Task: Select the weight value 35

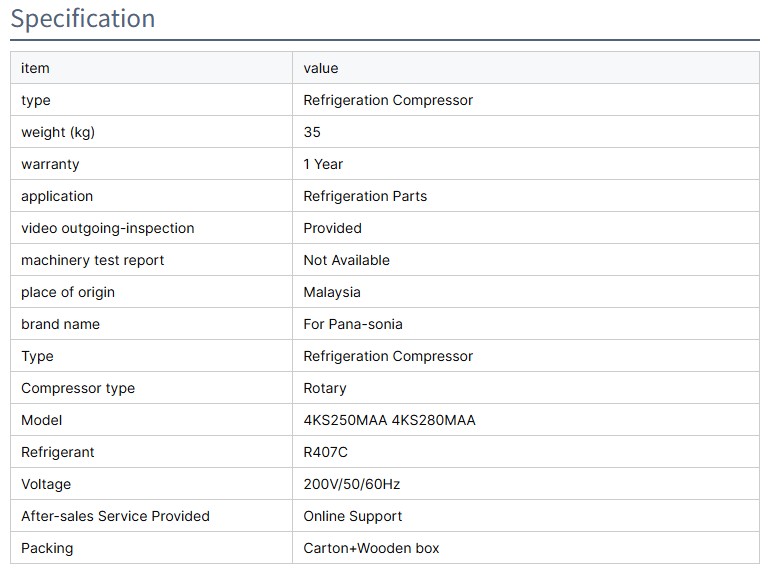Action: [312, 132]
